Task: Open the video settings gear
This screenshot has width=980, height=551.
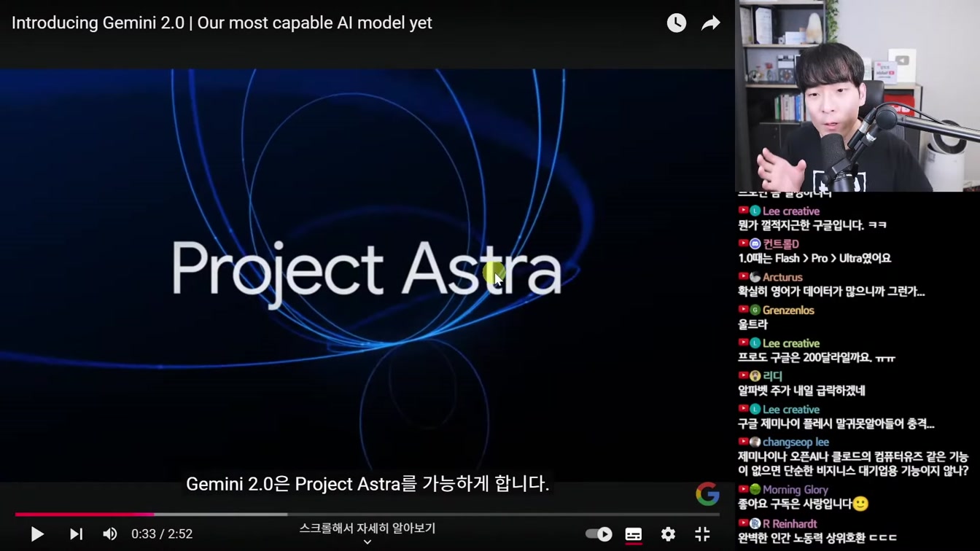Action: (x=668, y=534)
